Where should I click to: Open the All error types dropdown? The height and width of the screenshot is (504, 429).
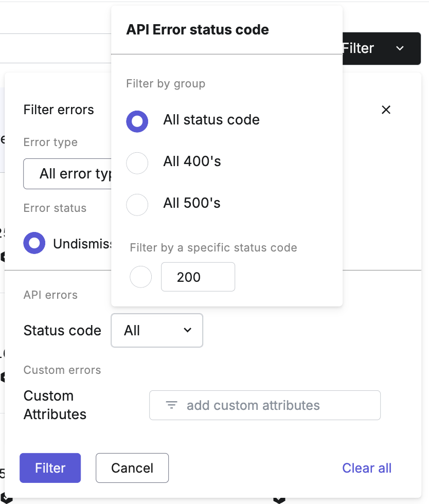pyautogui.click(x=67, y=174)
